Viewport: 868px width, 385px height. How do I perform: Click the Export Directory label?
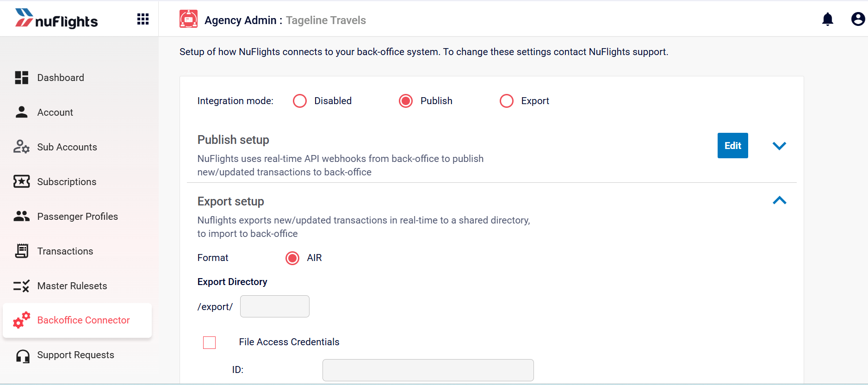tap(232, 282)
